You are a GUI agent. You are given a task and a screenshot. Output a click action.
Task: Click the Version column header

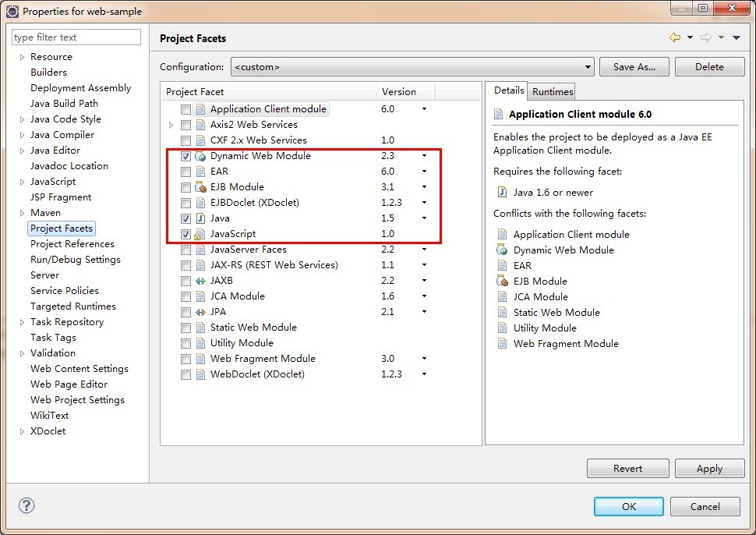point(405,92)
